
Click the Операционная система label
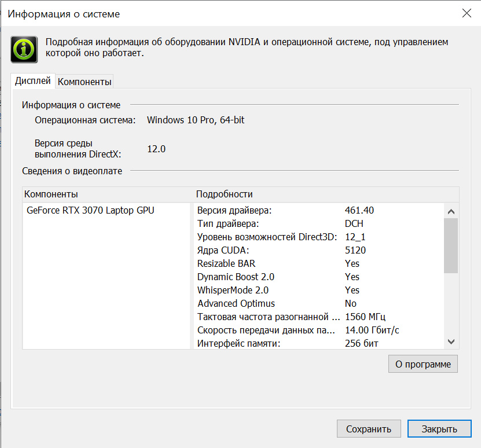pos(85,120)
